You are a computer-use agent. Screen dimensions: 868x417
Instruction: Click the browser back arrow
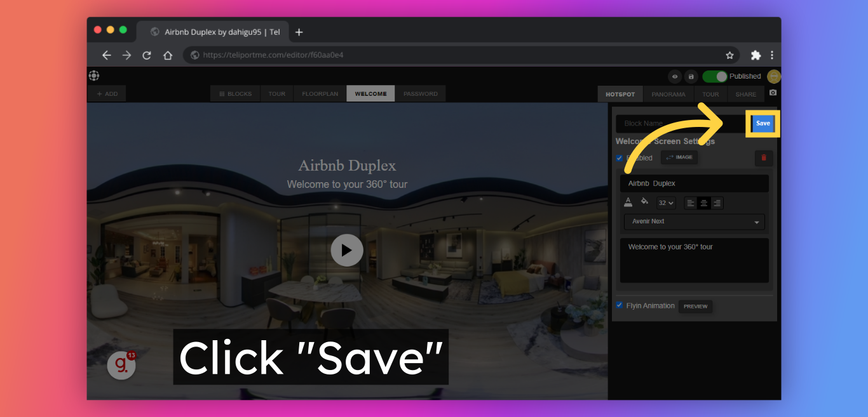[106, 55]
